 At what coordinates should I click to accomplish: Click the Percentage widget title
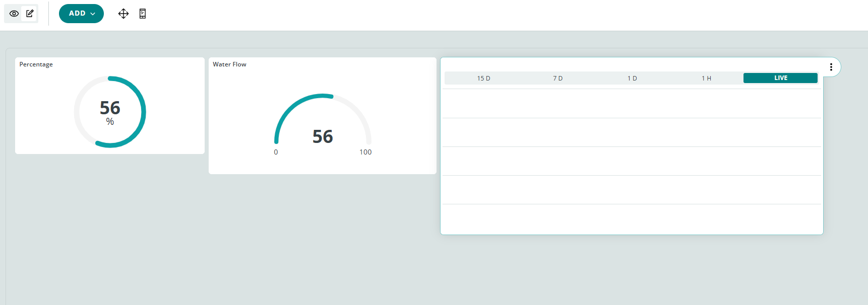point(36,64)
